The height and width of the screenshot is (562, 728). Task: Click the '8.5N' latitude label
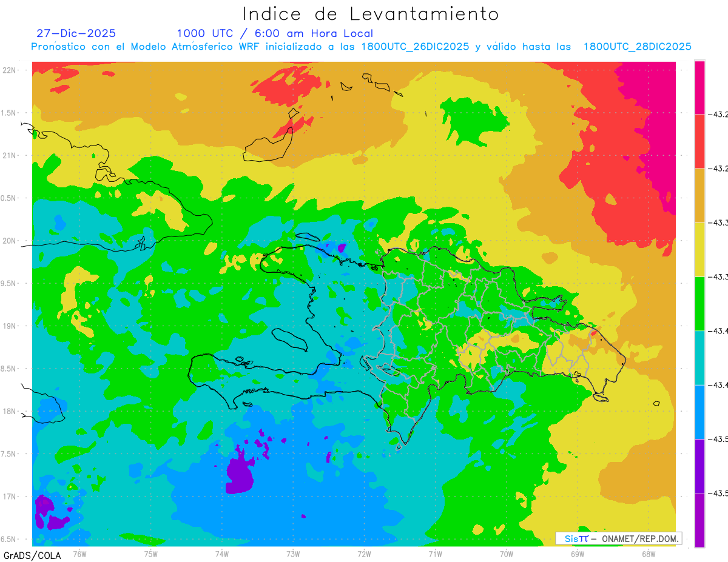click(x=9, y=369)
